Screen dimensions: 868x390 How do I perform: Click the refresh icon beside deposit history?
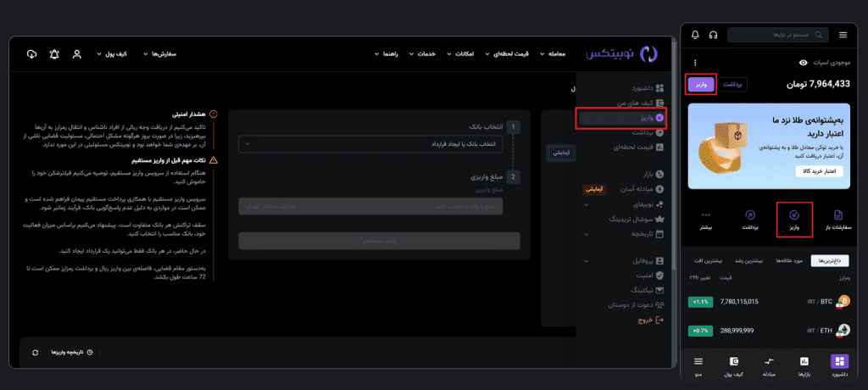pyautogui.click(x=35, y=351)
